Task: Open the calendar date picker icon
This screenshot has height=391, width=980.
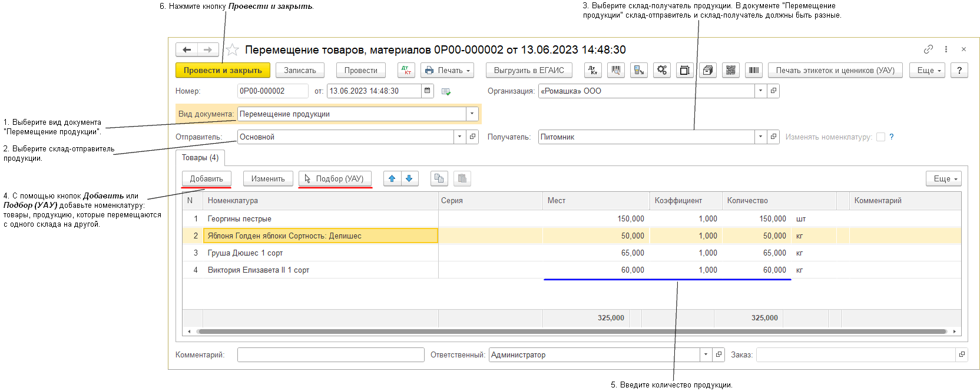Action: (428, 91)
